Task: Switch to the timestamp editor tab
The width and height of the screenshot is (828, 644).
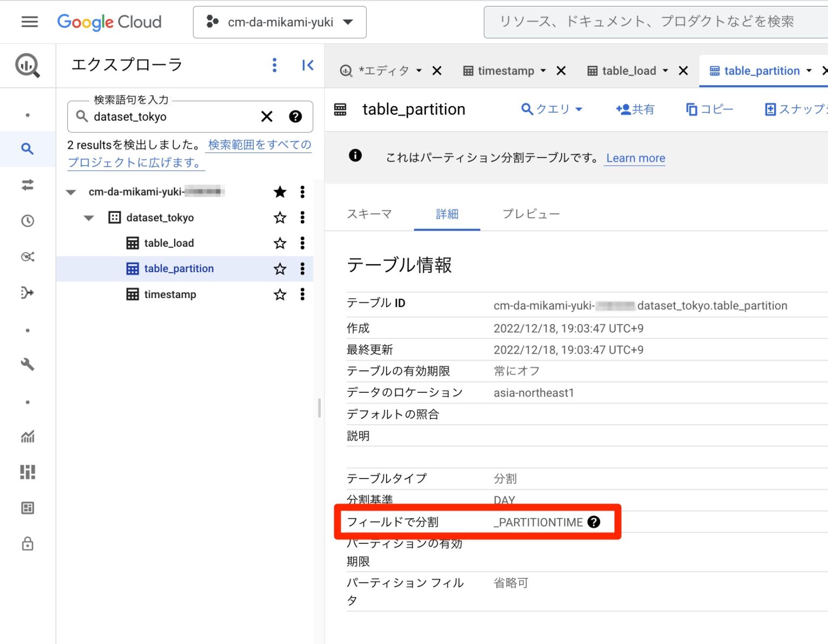Action: 506,71
